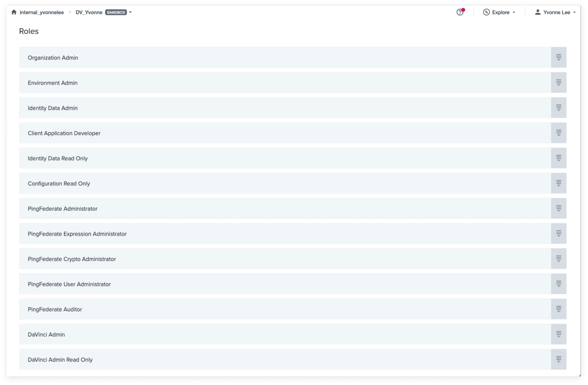Go to home via the house icon

click(x=14, y=12)
